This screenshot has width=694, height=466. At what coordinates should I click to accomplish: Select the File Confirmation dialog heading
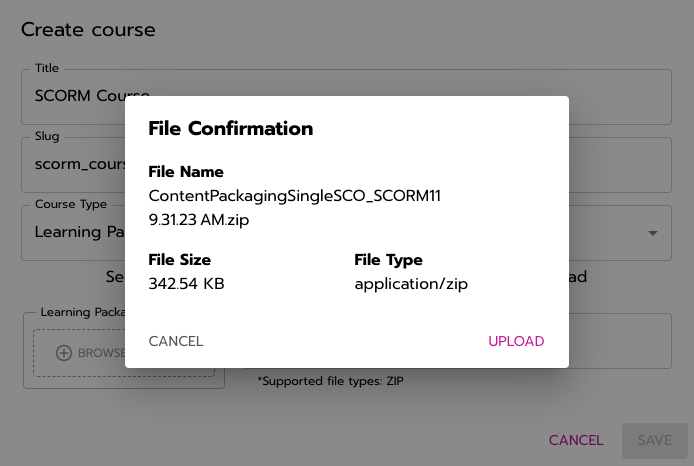[x=231, y=129]
